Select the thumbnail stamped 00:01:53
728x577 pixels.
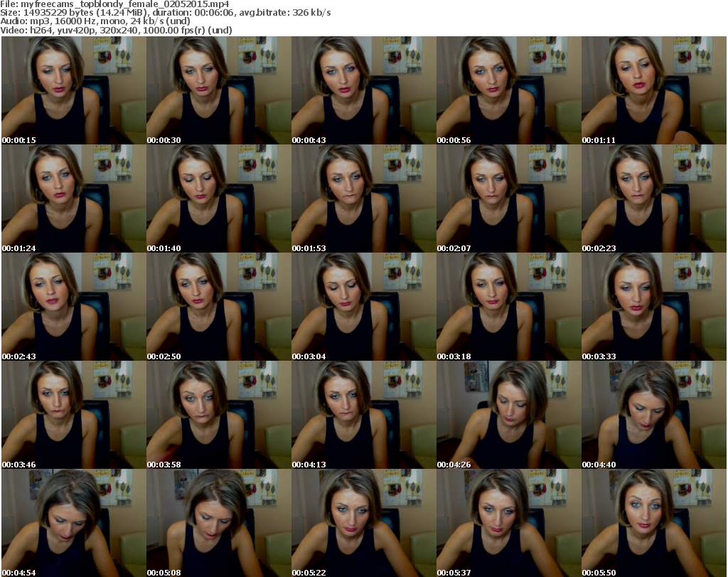click(363, 198)
